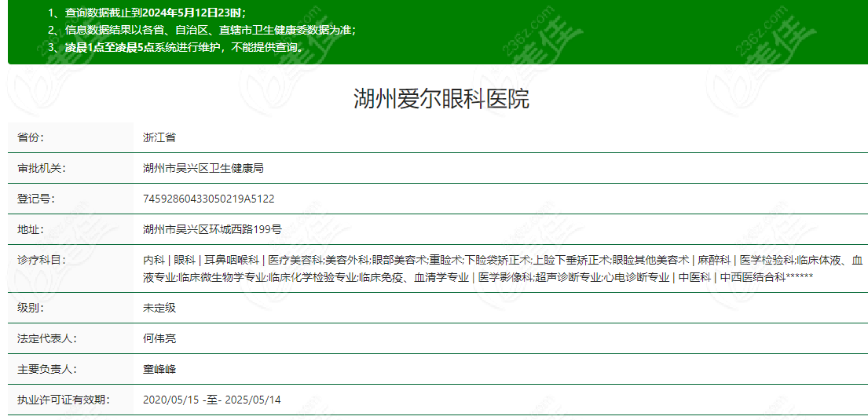This screenshot has height=420, width=868.
Task: Click notice line about 2024年5月12日23时
Action: 147,13
